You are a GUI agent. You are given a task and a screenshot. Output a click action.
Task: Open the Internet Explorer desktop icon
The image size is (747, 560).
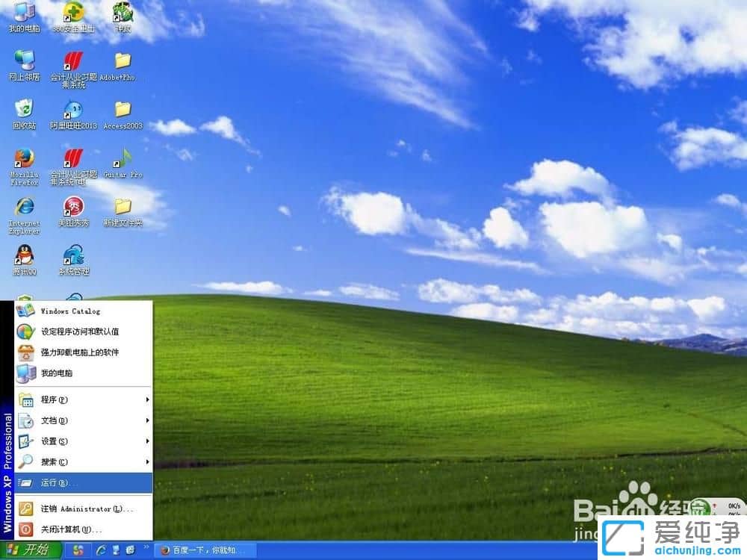[x=24, y=208]
